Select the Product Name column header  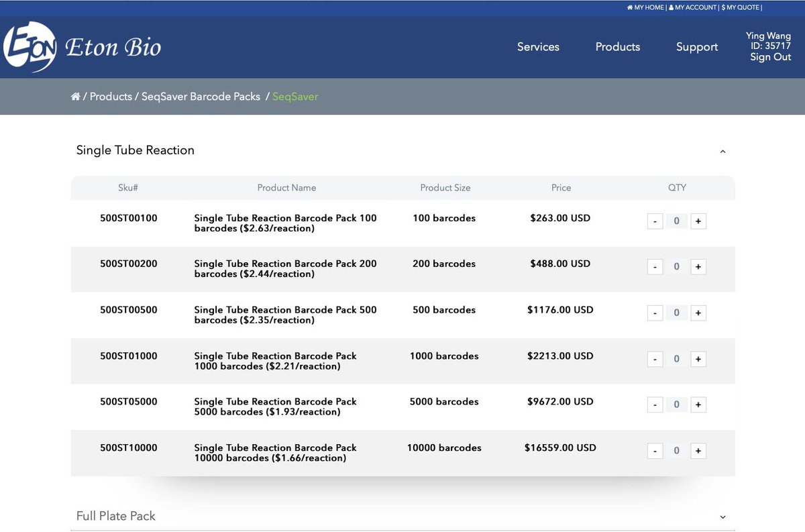tap(286, 188)
